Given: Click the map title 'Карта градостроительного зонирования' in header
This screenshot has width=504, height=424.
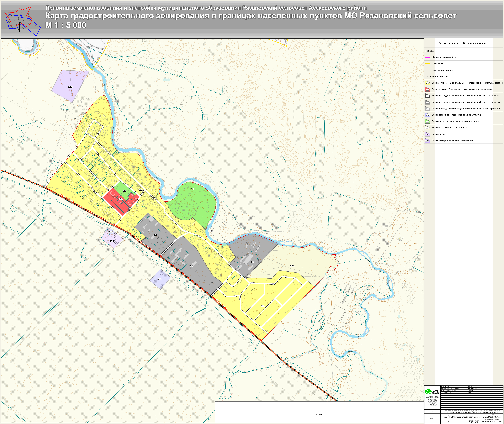Looking at the screenshot, I should pyautogui.click(x=251, y=16).
